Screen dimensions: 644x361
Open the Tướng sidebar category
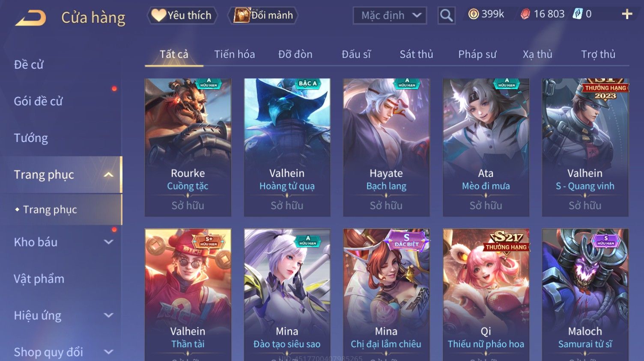click(31, 138)
